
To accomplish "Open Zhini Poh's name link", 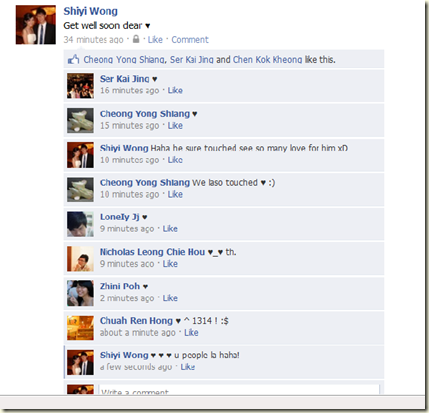I will (x=120, y=286).
